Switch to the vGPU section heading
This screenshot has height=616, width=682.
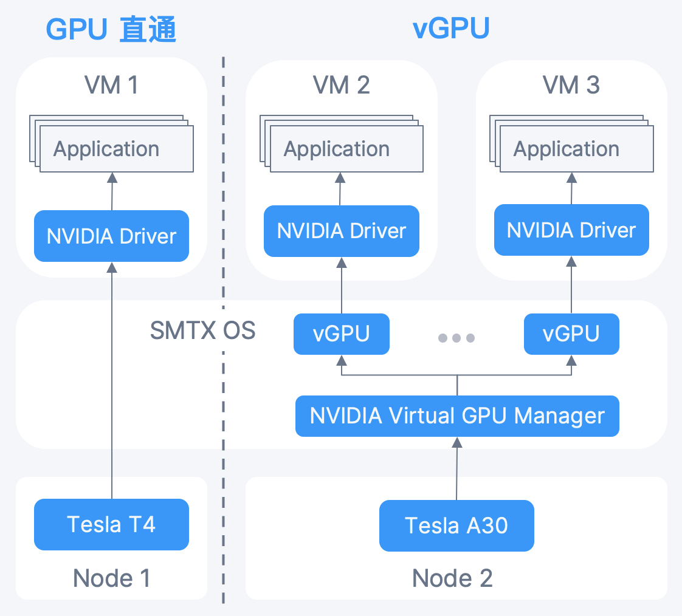point(450,27)
